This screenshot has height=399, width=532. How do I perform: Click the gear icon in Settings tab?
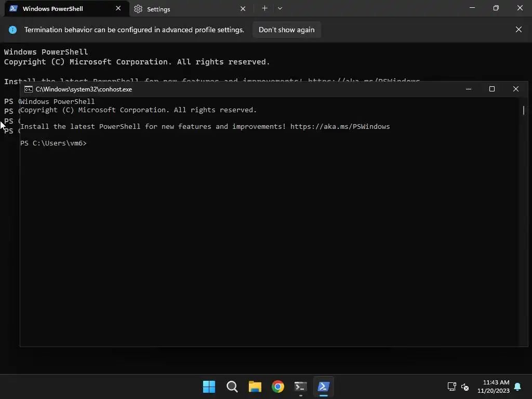(x=138, y=9)
